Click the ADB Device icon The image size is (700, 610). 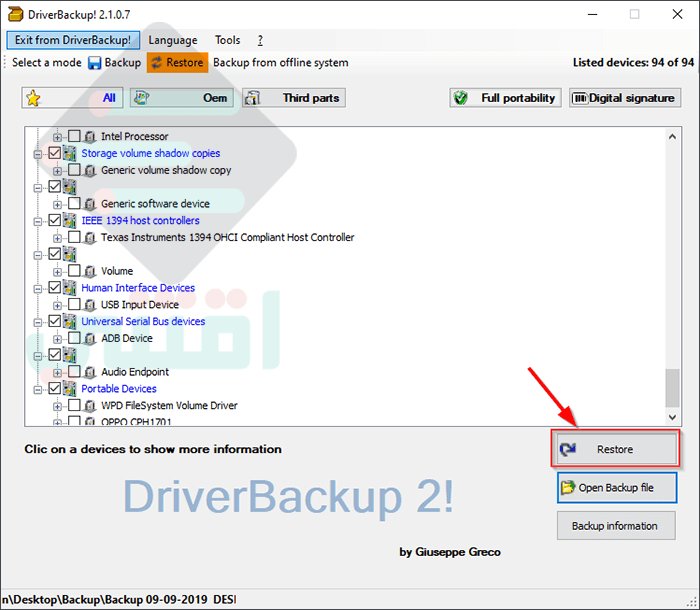[90, 339]
